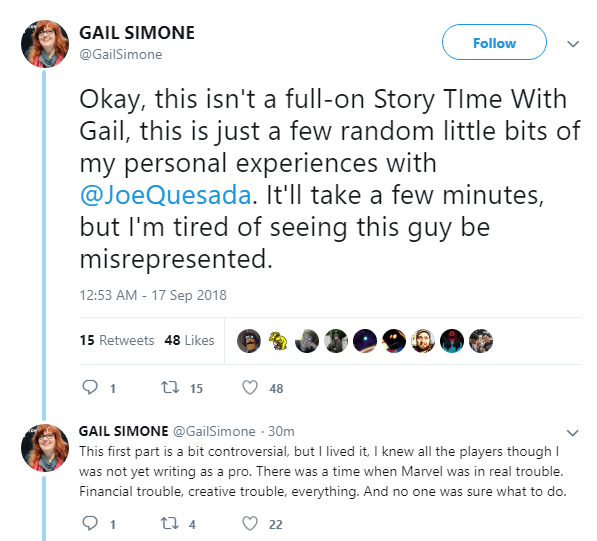Screen dimensions: 597x541
Task: Expand the reply tweet's options chevron
Action: pos(573,432)
